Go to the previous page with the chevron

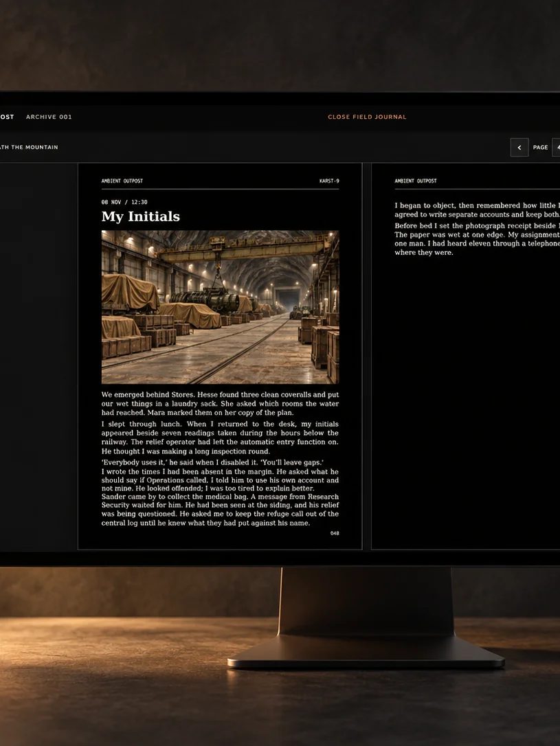pos(519,148)
